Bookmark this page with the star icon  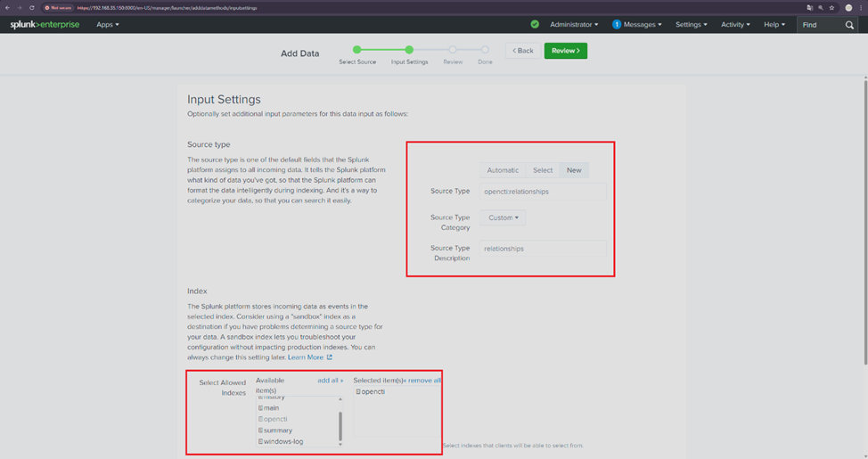[x=832, y=7]
